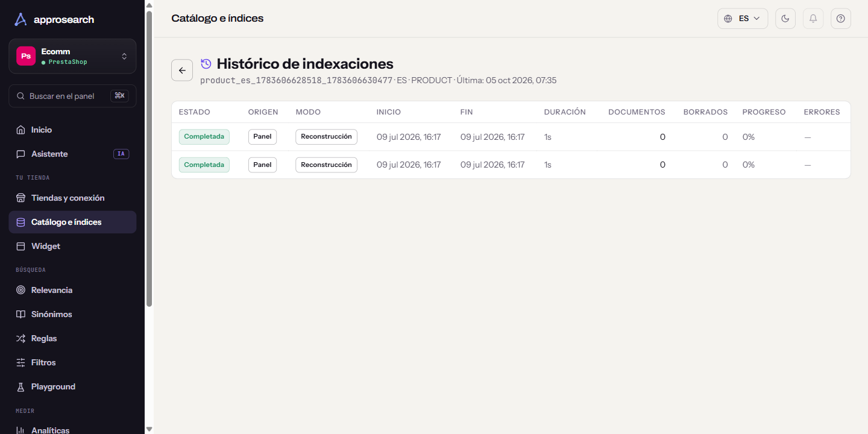
Task: Open Asistente in the sidebar
Action: tap(72, 154)
